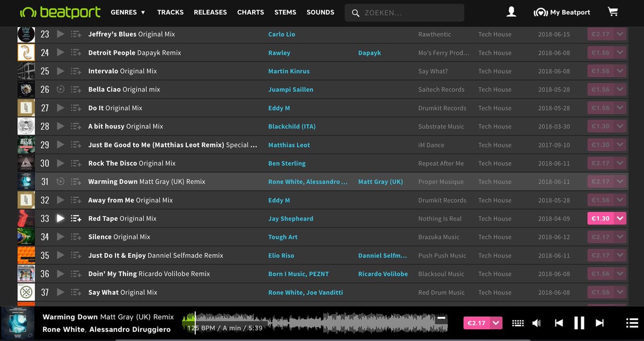644x341 pixels.
Task: Open the player volume control
Action: 536,323
